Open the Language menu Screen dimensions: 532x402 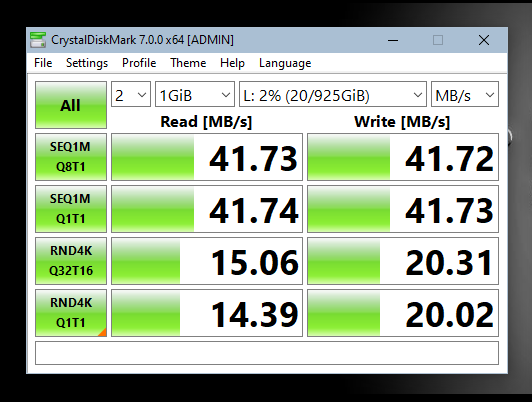(x=285, y=63)
